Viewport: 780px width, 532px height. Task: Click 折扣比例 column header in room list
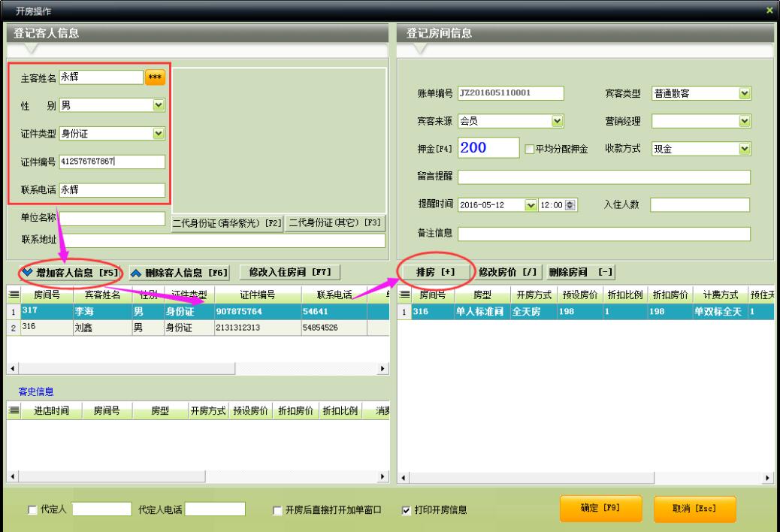625,295
